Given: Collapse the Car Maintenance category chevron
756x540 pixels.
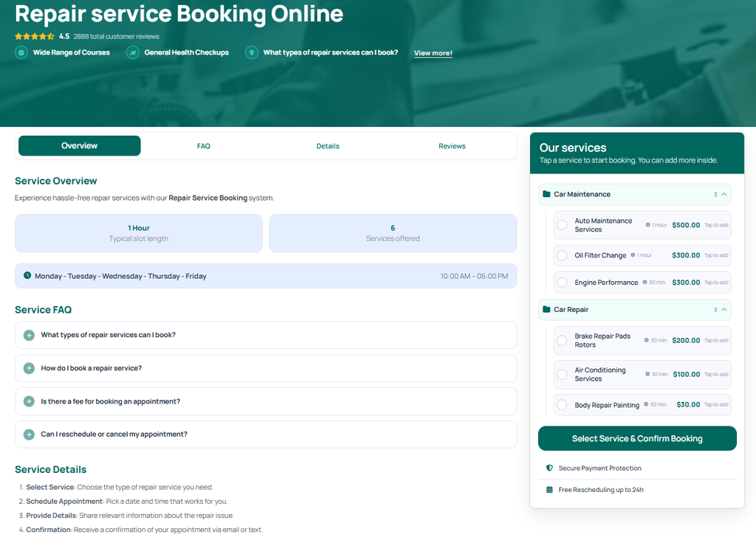Looking at the screenshot, I should coord(724,194).
